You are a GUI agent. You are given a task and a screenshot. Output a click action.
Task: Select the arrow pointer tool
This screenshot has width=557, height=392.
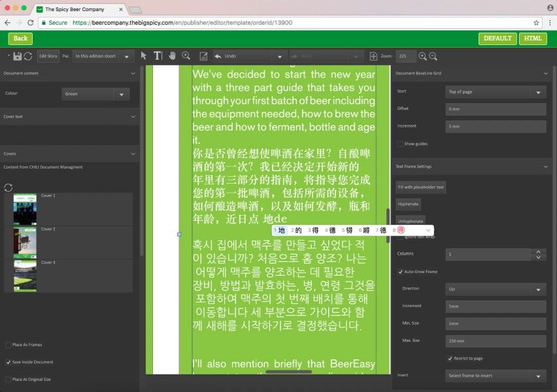point(144,56)
